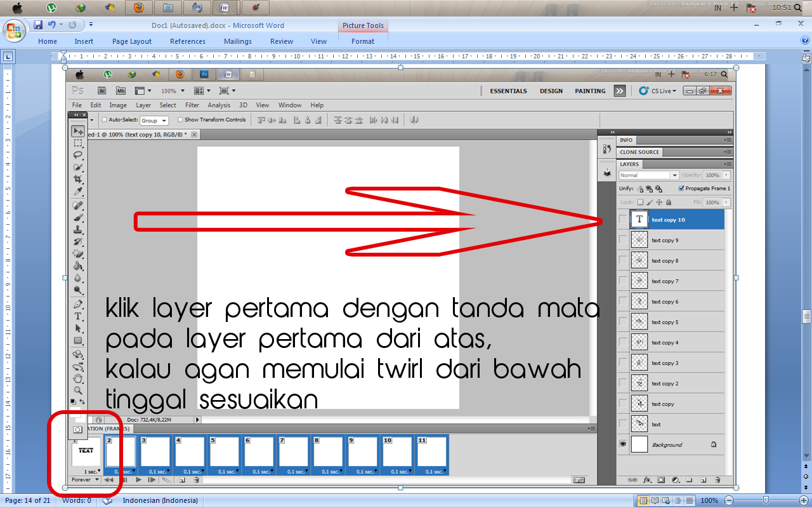This screenshot has width=812, height=508.
Task: Select frame 5 in the Animation timeline
Action: 224,452
